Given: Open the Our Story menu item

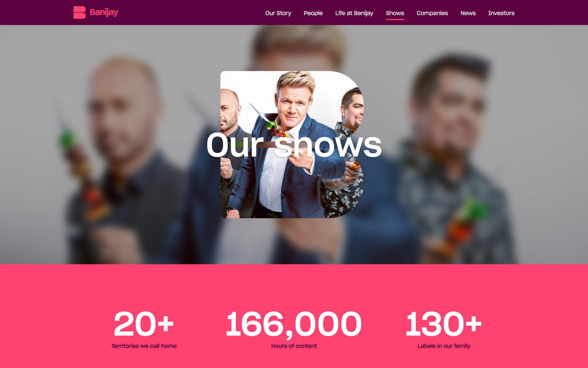Looking at the screenshot, I should 278,13.
